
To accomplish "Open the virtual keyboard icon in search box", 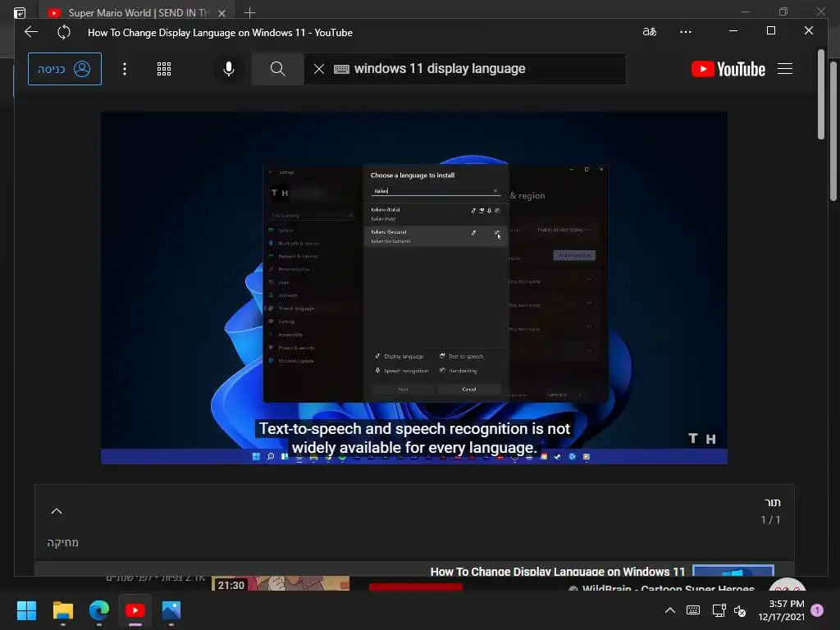I will click(341, 69).
